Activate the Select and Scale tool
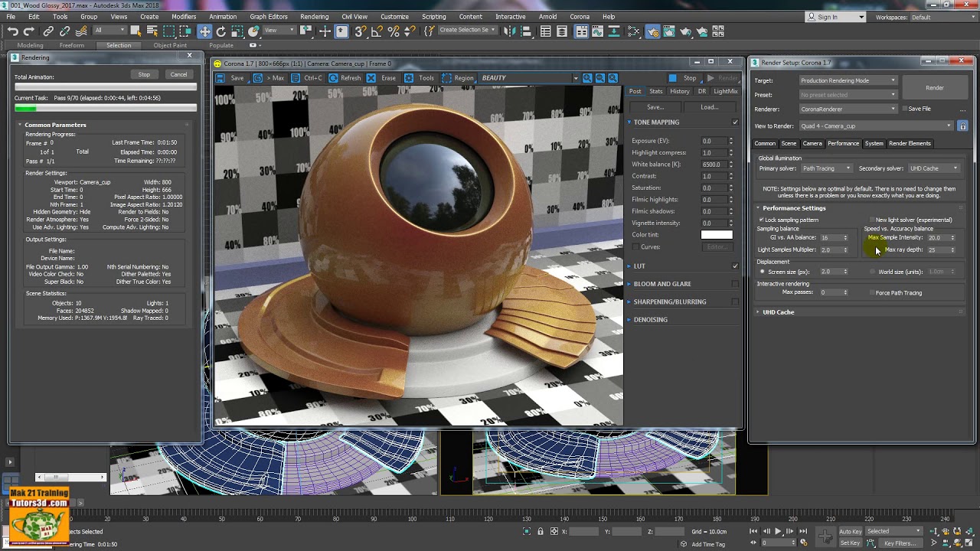 tap(238, 31)
